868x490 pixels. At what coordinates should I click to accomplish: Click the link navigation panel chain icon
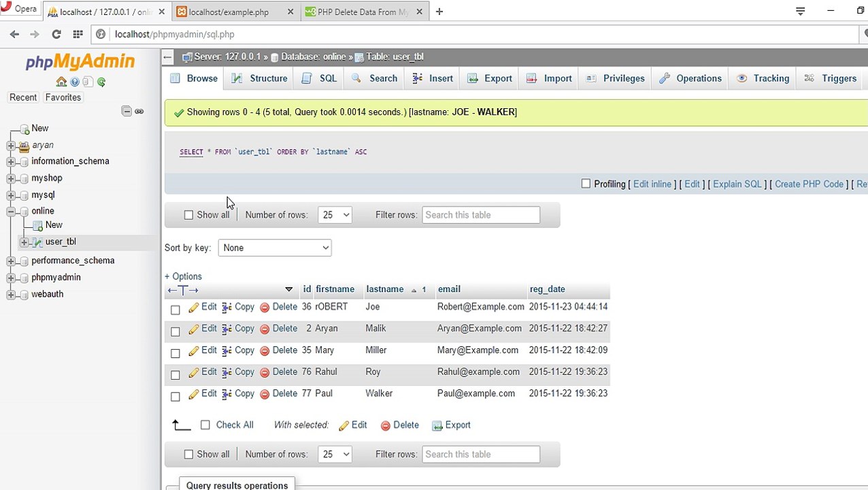[x=139, y=111]
